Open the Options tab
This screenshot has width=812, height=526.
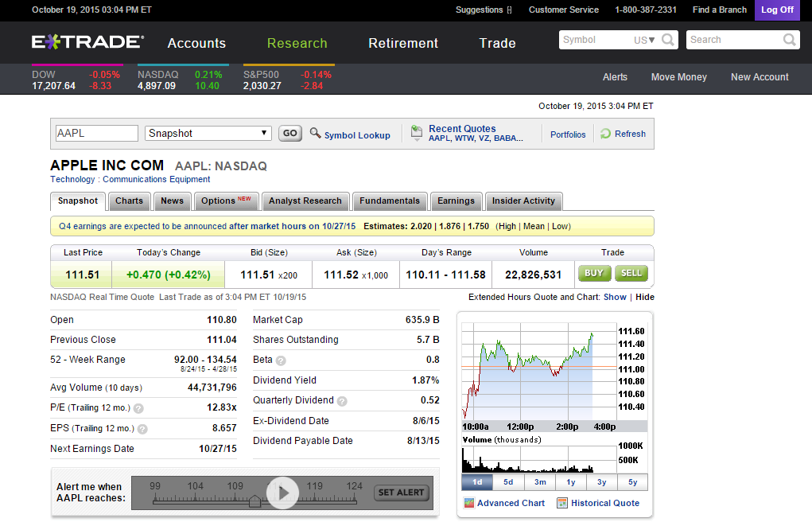click(226, 201)
